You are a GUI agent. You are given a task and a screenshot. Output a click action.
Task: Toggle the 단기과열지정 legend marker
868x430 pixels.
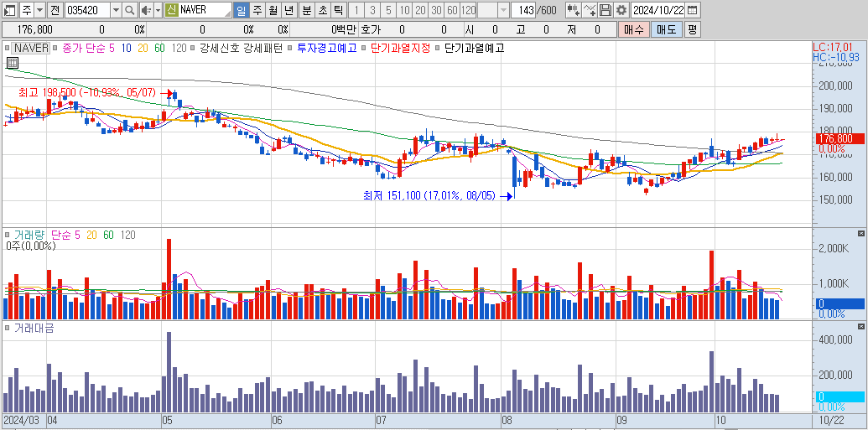364,48
